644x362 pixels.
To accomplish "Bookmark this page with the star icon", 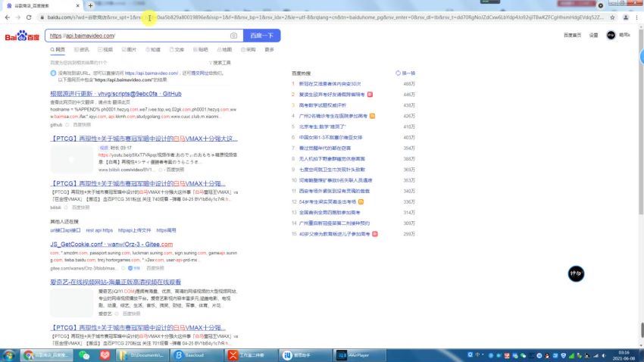I will click(612, 17).
